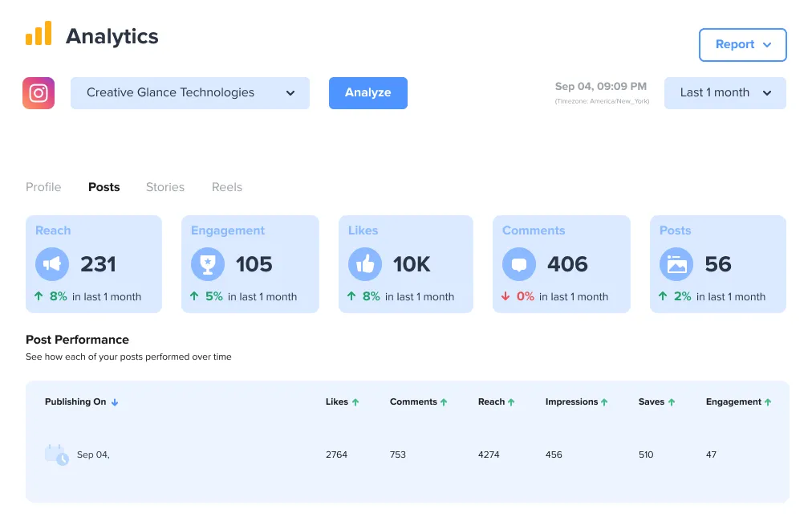The width and height of the screenshot is (812, 530).
Task: Sort posts by Engagement column header
Action: click(738, 402)
